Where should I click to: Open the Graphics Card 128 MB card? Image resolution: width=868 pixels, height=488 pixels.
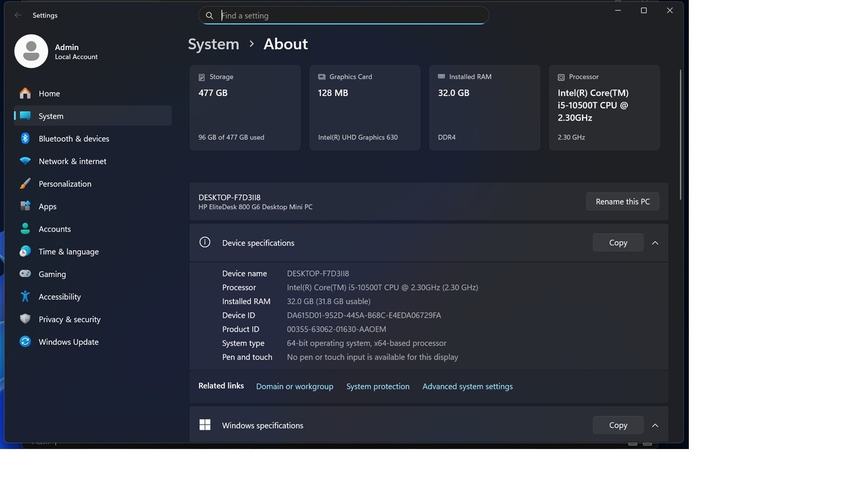point(364,107)
